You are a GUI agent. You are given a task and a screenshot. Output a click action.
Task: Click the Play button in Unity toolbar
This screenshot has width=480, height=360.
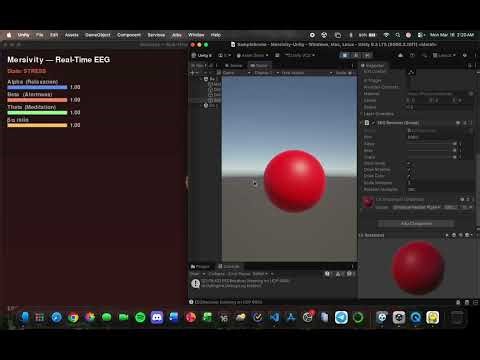[x=345, y=55]
